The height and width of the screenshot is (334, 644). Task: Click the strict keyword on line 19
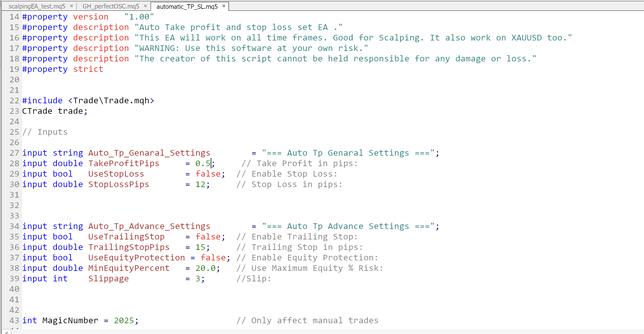click(x=88, y=69)
